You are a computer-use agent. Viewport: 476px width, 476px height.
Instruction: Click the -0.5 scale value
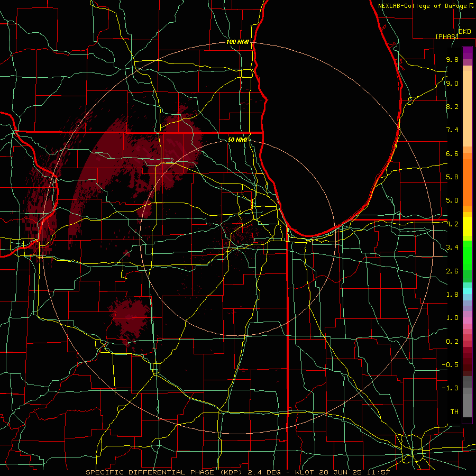(x=450, y=365)
